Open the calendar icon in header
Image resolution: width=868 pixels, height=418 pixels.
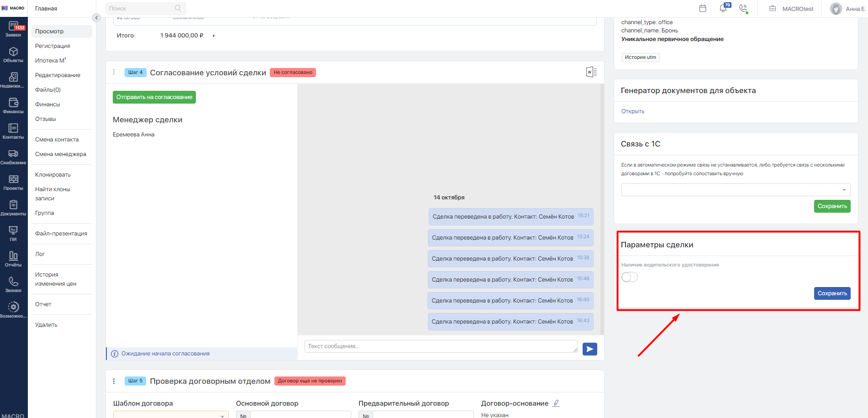(x=703, y=8)
